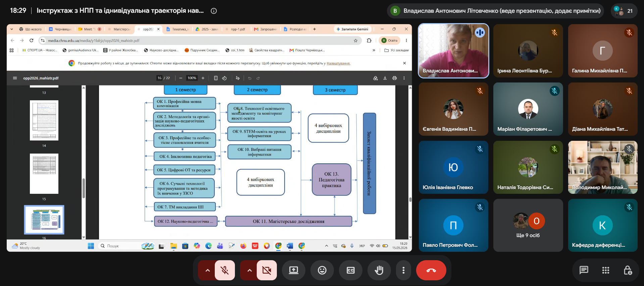Edit the PDF page number field
Image resolution: width=644 pixels, height=286 pixels.
(159, 78)
